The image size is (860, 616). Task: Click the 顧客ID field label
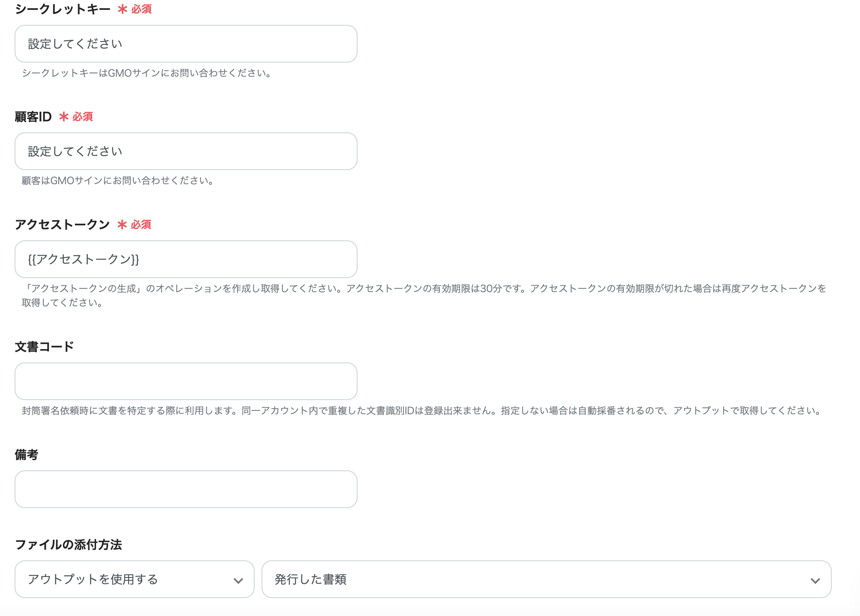pos(33,117)
